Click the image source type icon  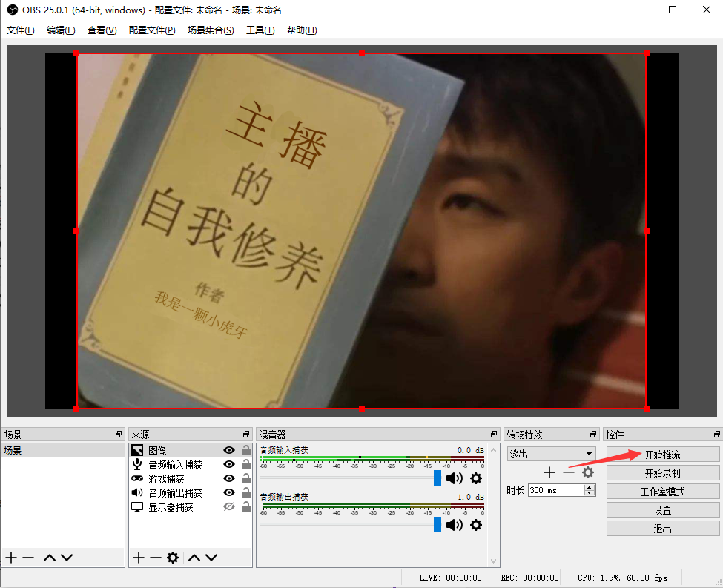(137, 450)
